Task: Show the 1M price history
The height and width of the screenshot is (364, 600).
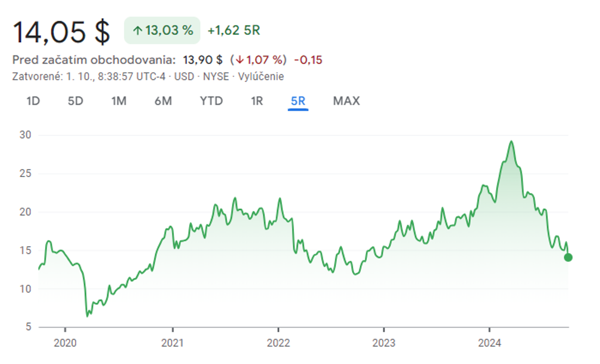Action: click(x=118, y=101)
